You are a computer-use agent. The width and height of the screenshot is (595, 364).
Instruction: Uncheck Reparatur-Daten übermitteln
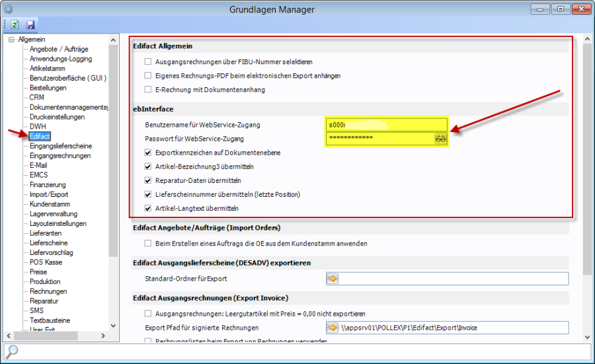tap(148, 180)
